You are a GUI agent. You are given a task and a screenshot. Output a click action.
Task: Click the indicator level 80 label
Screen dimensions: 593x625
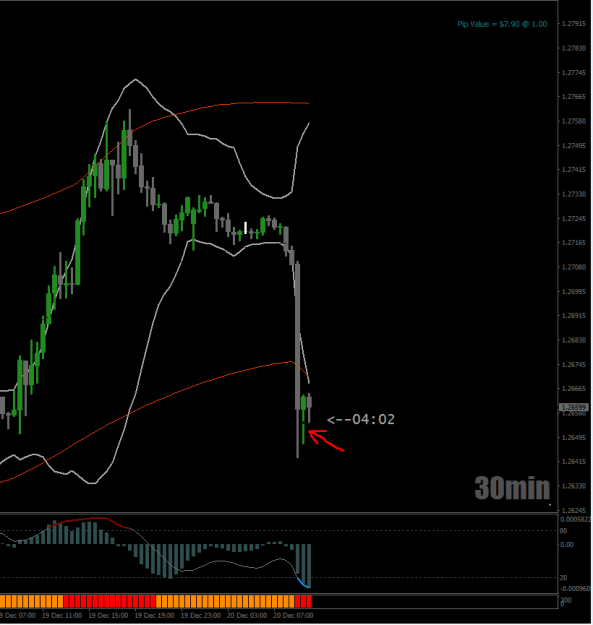(x=564, y=531)
